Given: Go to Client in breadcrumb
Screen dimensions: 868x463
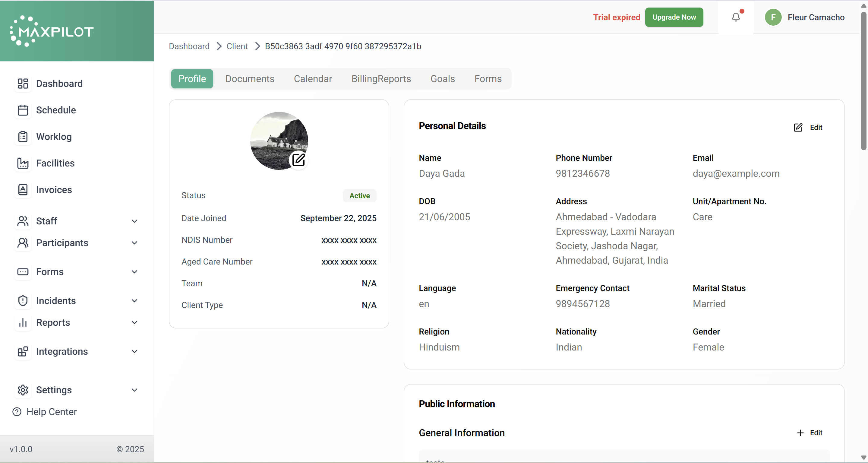Looking at the screenshot, I should pos(237,46).
